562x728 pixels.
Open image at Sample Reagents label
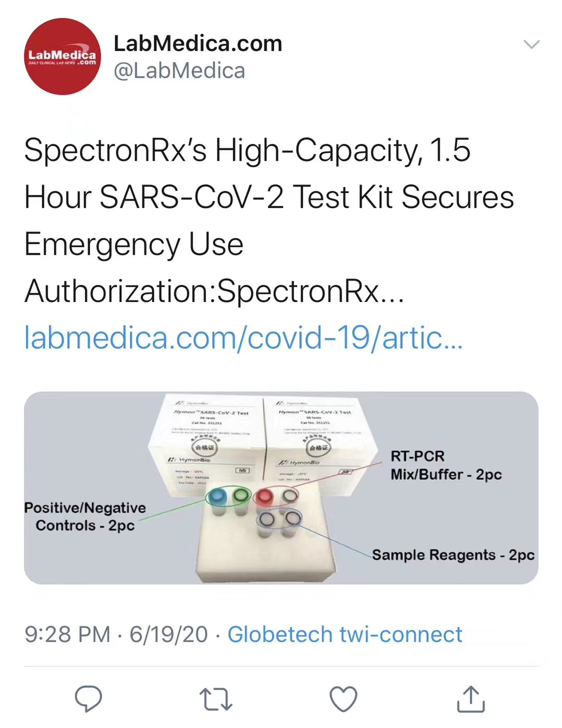(x=453, y=555)
